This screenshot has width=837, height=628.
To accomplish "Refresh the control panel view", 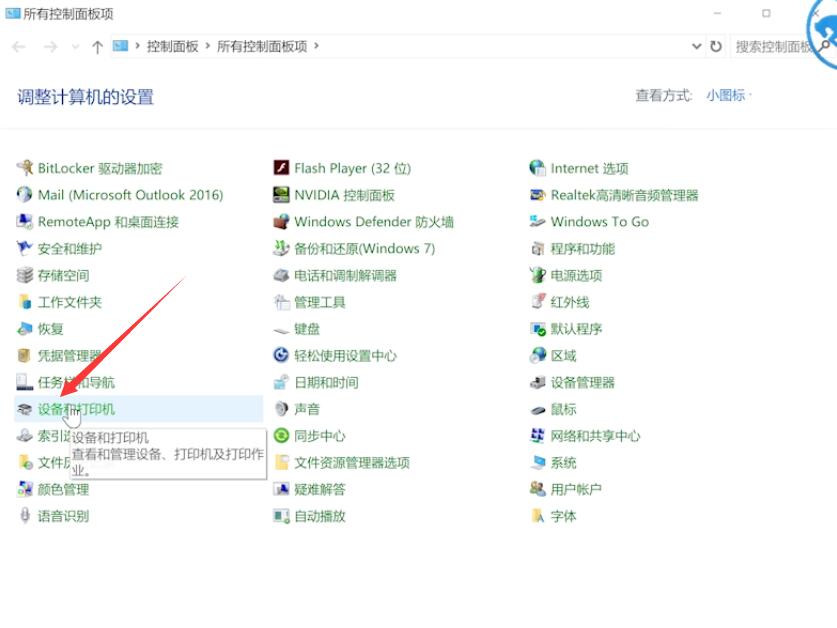I will click(x=716, y=46).
